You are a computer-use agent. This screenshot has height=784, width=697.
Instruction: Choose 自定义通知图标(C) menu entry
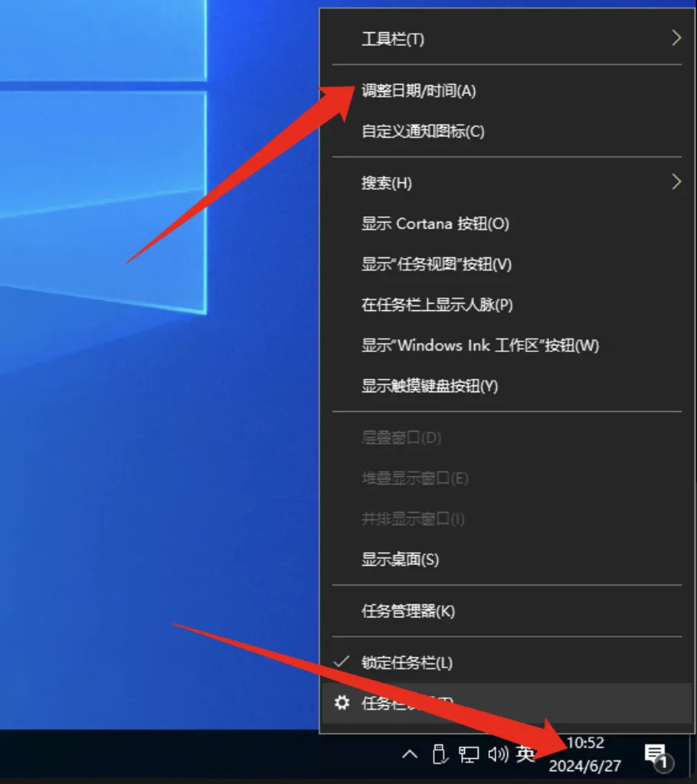point(507,132)
